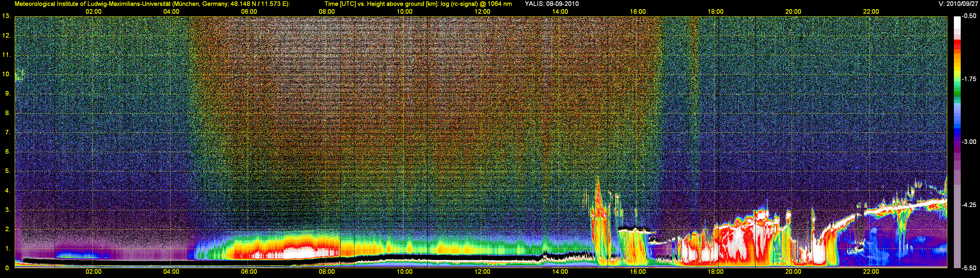Click the colorbar value -5.50
This screenshot has height=278, width=980.
(x=969, y=268)
